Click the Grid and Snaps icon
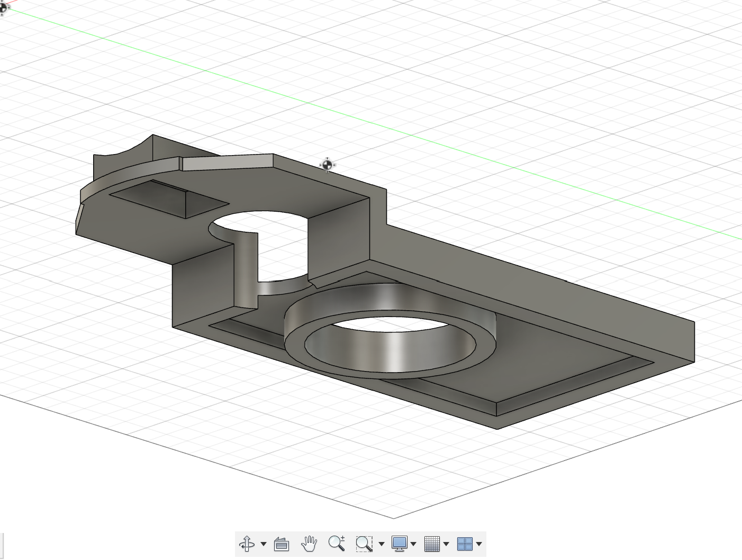Viewport: 742px width, 560px height. click(432, 544)
